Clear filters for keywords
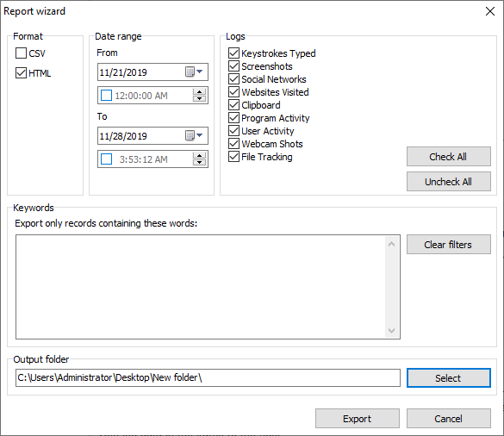The width and height of the screenshot is (504, 436). [449, 245]
